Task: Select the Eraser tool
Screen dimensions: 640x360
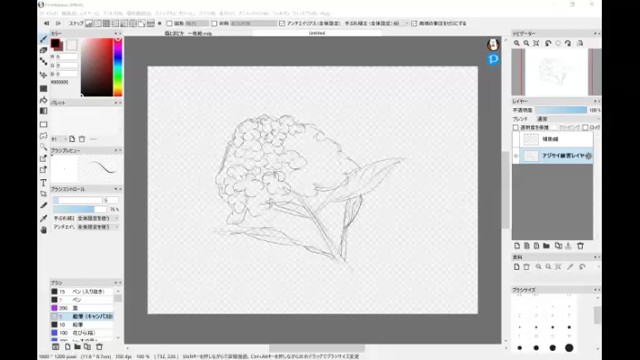Action: (x=43, y=50)
